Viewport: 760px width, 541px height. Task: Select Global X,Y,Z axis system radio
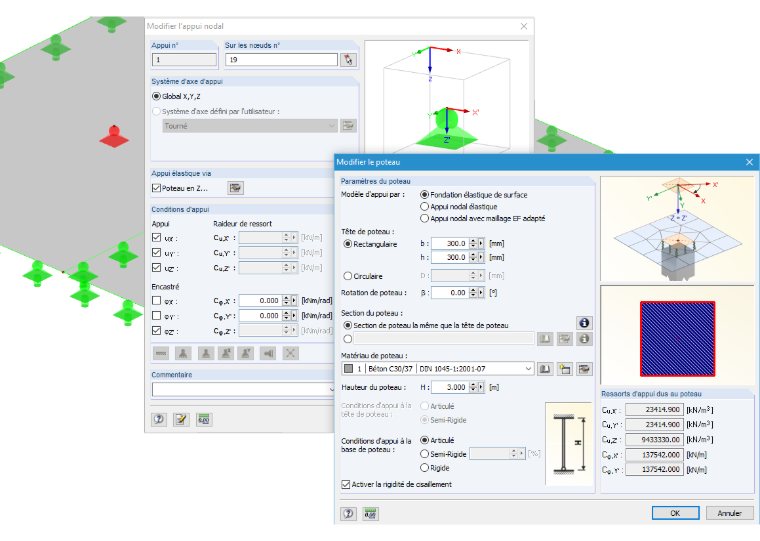point(156,96)
